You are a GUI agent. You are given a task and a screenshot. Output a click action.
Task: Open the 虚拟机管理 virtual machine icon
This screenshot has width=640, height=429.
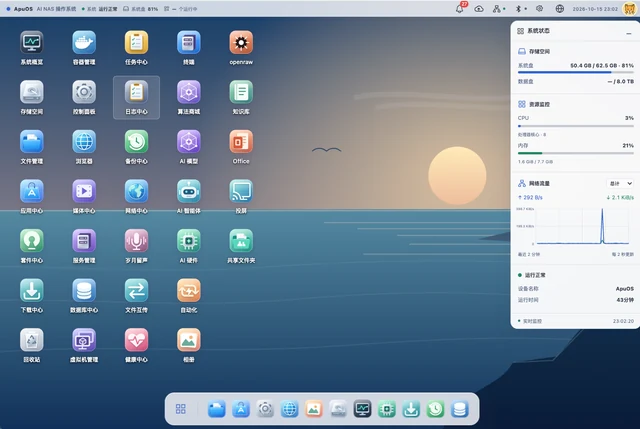[84, 340]
